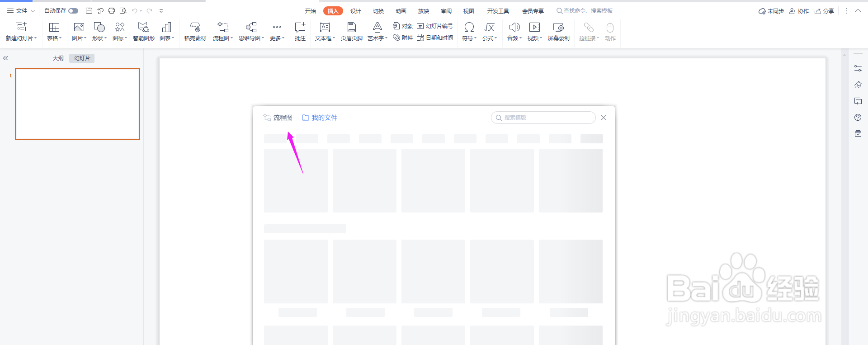This screenshot has width=868, height=345.
Task: Start Screen Recording (屏幕录制)
Action: 559,32
